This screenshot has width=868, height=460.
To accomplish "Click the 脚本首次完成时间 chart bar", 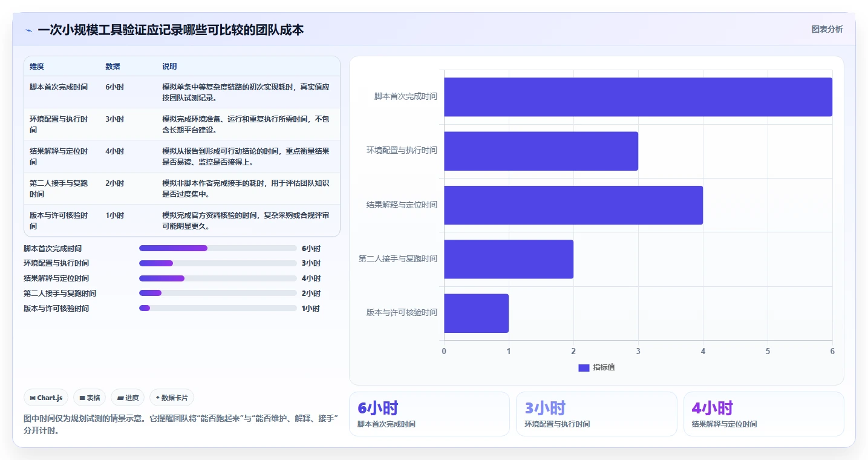I will [638, 97].
